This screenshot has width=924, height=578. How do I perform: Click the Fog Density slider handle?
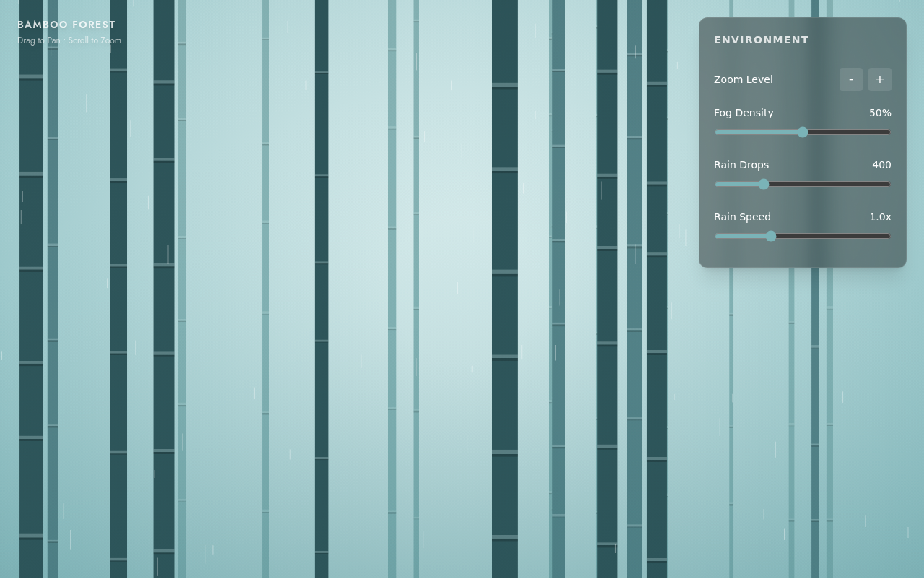coord(803,132)
